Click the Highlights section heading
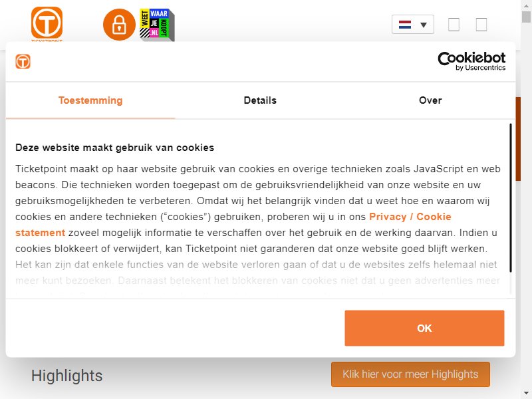The width and height of the screenshot is (532, 399). pyautogui.click(x=67, y=376)
